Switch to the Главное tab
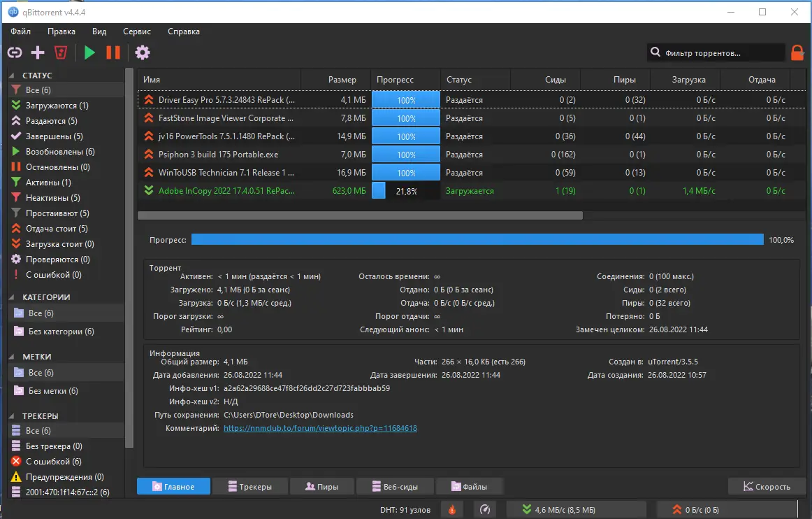This screenshot has height=519, width=812. tap(173, 486)
